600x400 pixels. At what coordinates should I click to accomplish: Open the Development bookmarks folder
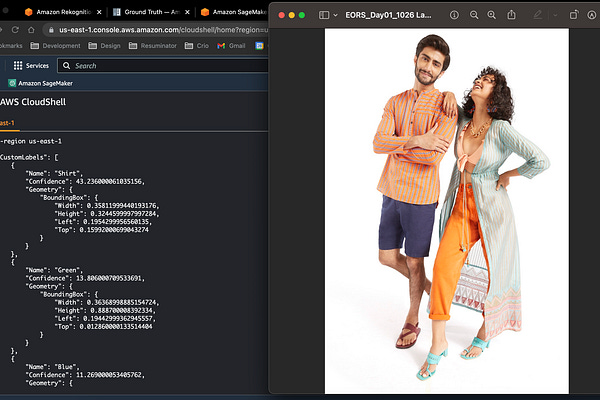(x=55, y=46)
